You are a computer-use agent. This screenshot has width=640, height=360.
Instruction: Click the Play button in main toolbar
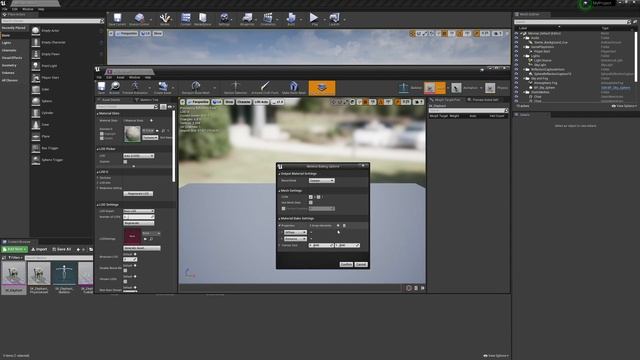click(x=314, y=19)
